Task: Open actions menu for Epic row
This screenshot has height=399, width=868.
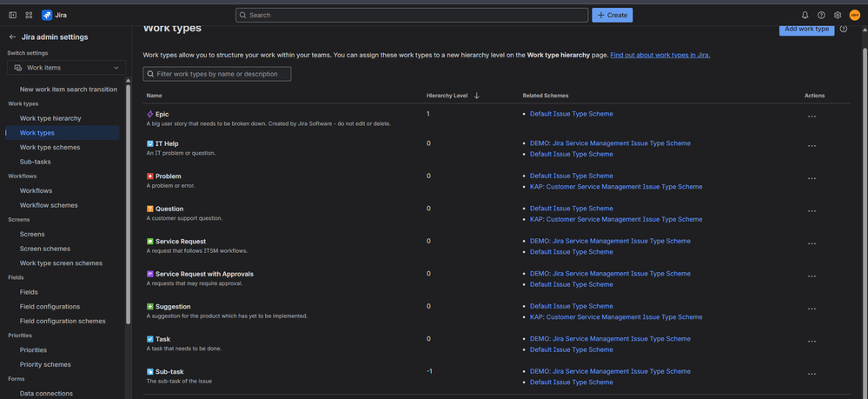Action: click(x=812, y=117)
